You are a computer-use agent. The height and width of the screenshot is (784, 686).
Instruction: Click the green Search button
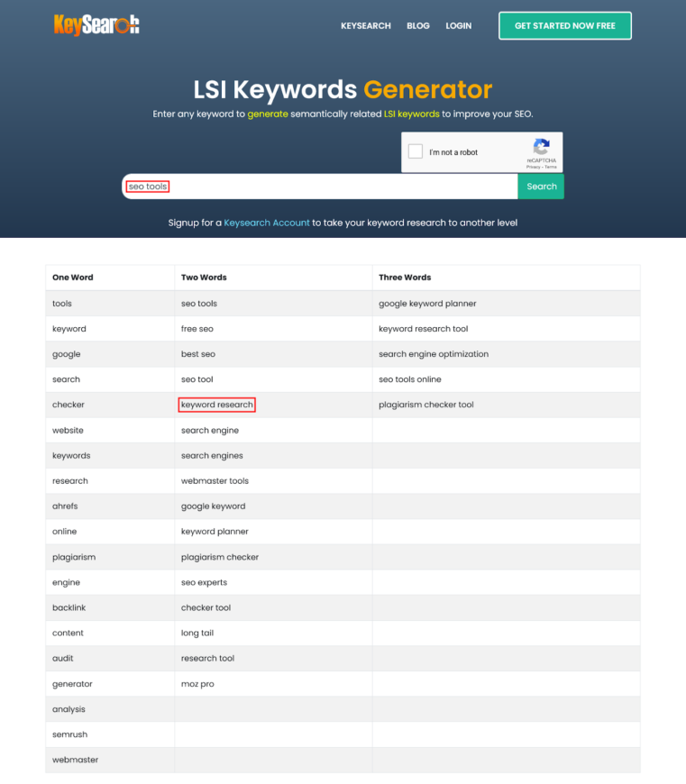541,187
